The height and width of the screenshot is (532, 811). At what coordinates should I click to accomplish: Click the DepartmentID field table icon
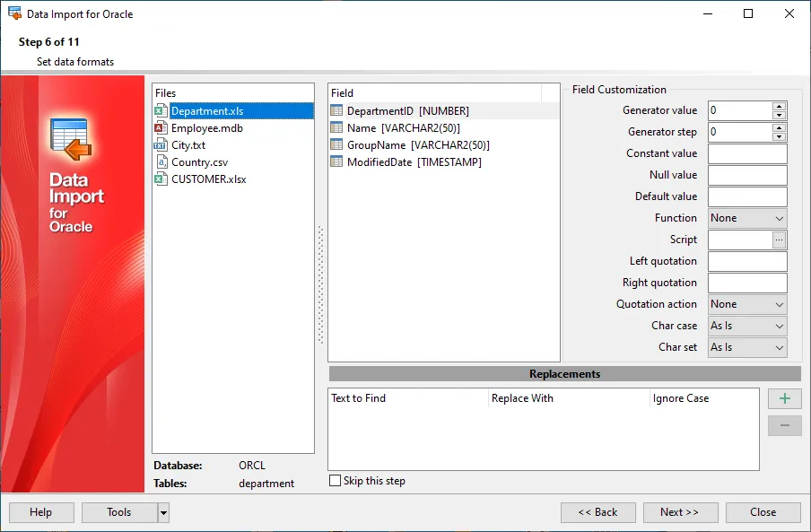click(x=336, y=110)
